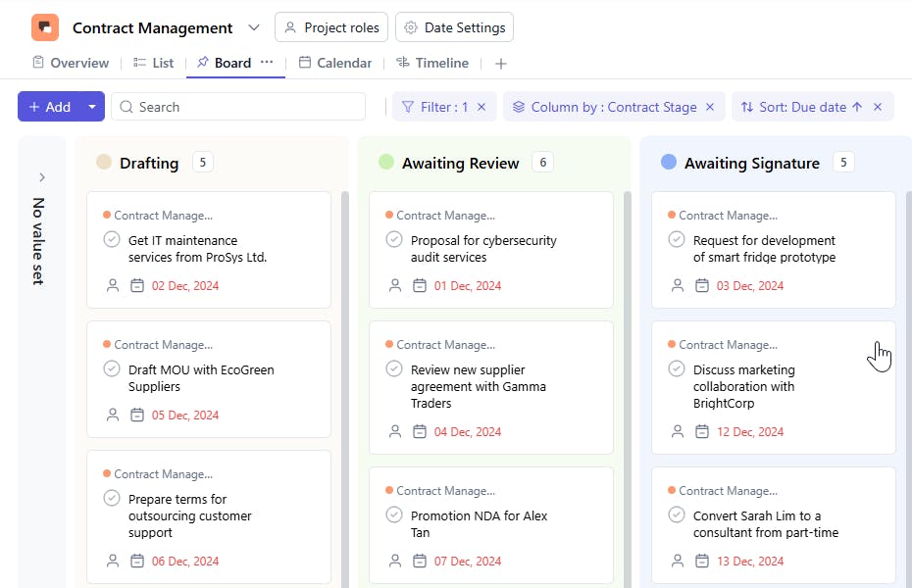
Task: Expand the Contract Management title chevron
Action: click(254, 27)
